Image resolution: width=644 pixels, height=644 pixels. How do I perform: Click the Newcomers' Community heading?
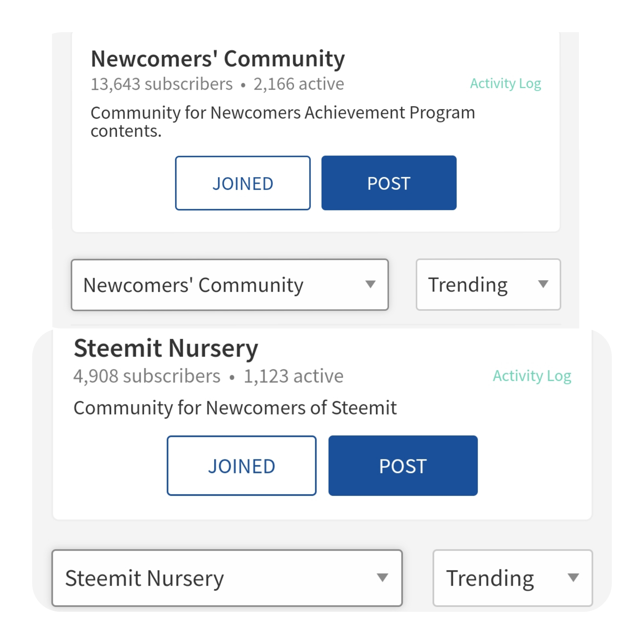tap(218, 59)
